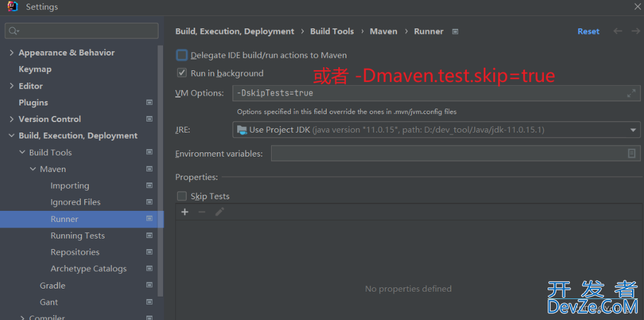644x320 pixels.
Task: Select Runner under Maven
Action: point(64,219)
